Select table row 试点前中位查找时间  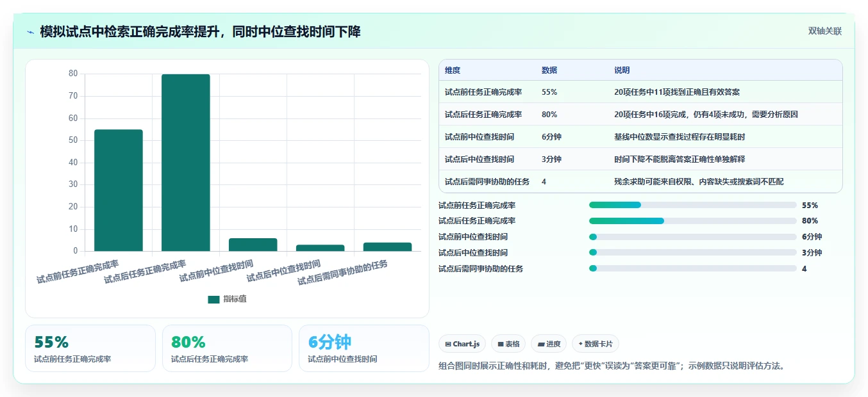coord(640,137)
